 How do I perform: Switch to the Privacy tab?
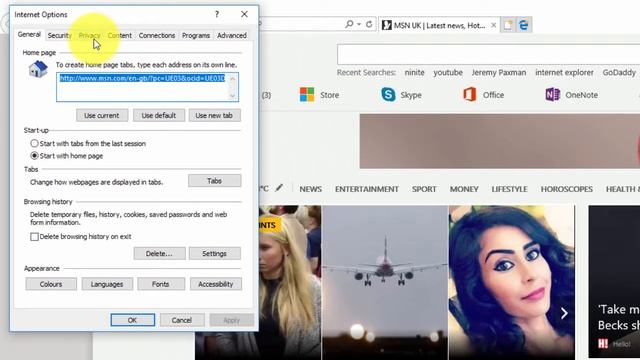[89, 36]
